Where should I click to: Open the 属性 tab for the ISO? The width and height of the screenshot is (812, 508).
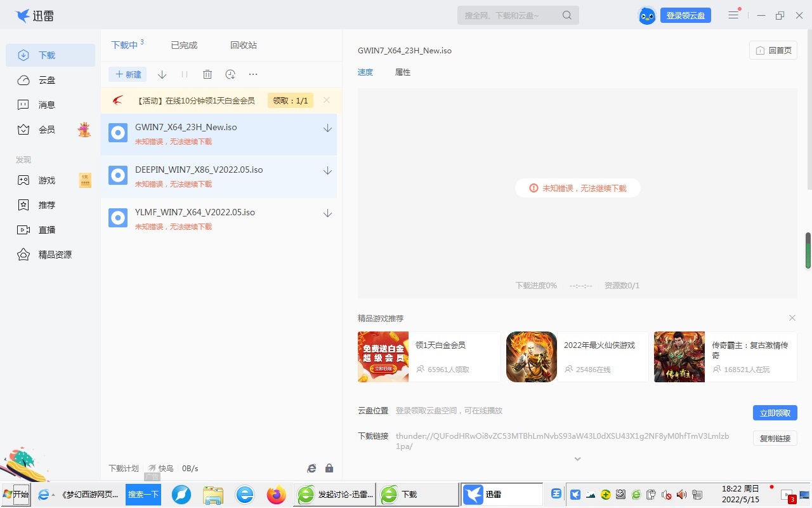click(402, 72)
